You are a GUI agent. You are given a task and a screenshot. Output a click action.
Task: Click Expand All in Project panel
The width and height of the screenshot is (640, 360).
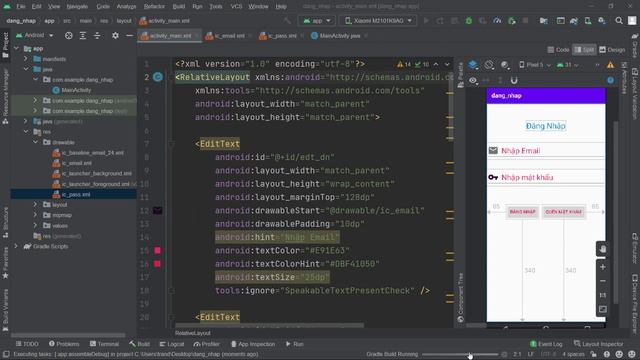click(x=83, y=36)
